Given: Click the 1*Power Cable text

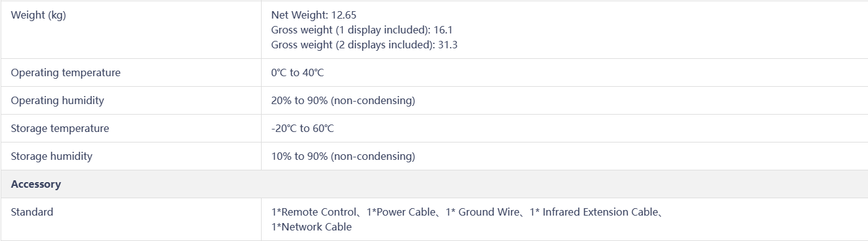Looking at the screenshot, I should pyautogui.click(x=401, y=212).
